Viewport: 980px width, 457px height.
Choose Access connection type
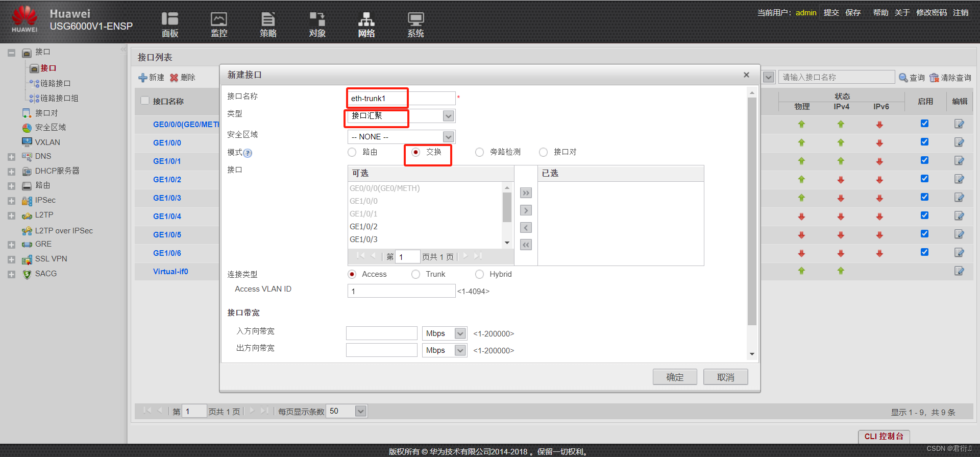352,274
